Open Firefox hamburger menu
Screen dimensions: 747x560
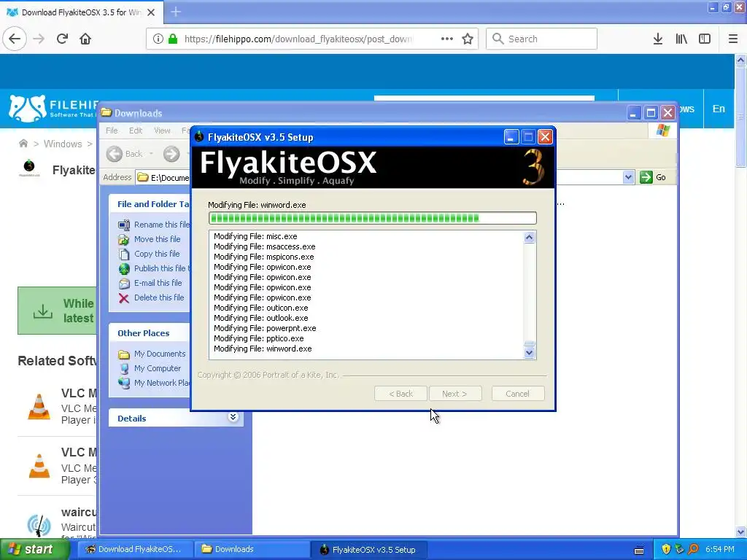(733, 39)
